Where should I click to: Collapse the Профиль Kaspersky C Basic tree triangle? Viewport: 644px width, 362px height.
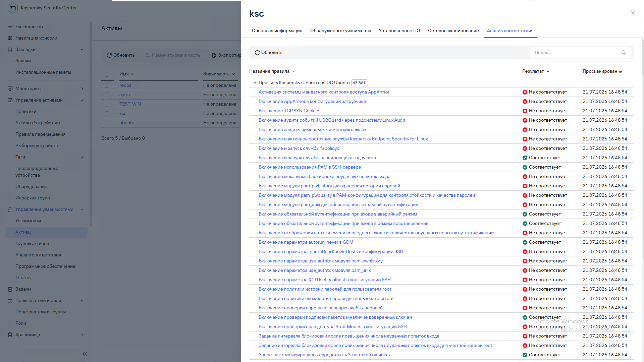tap(255, 83)
